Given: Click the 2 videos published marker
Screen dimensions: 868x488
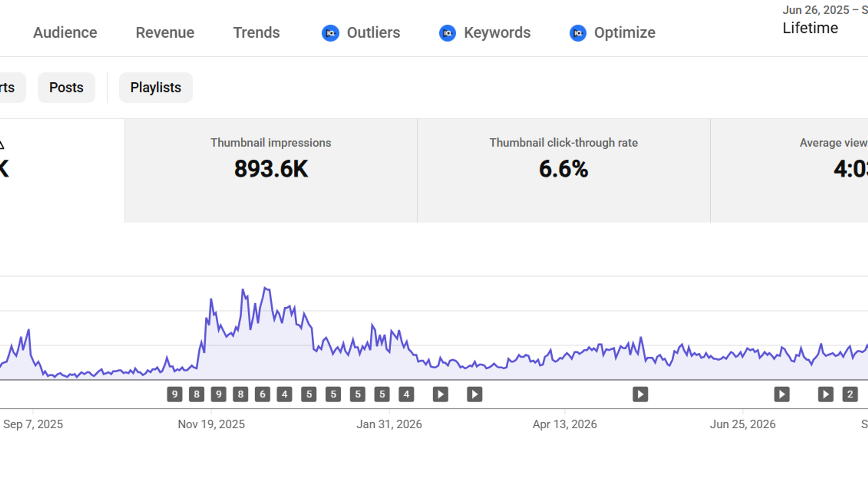Looking at the screenshot, I should (x=850, y=394).
